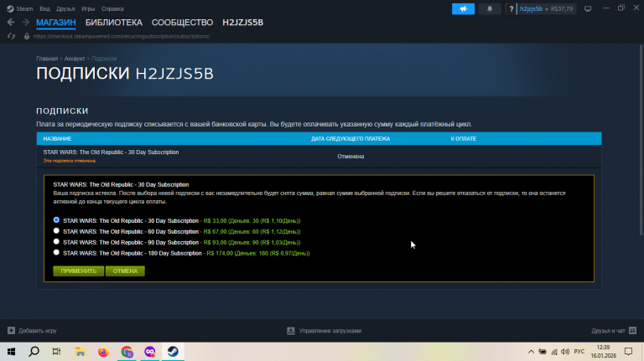Go forward with the right arrow

pos(25,22)
